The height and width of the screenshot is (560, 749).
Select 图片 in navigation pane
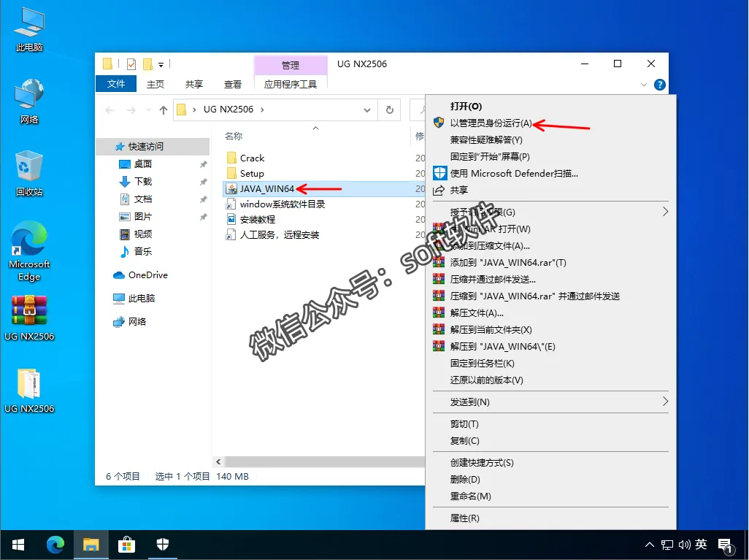coord(143,216)
